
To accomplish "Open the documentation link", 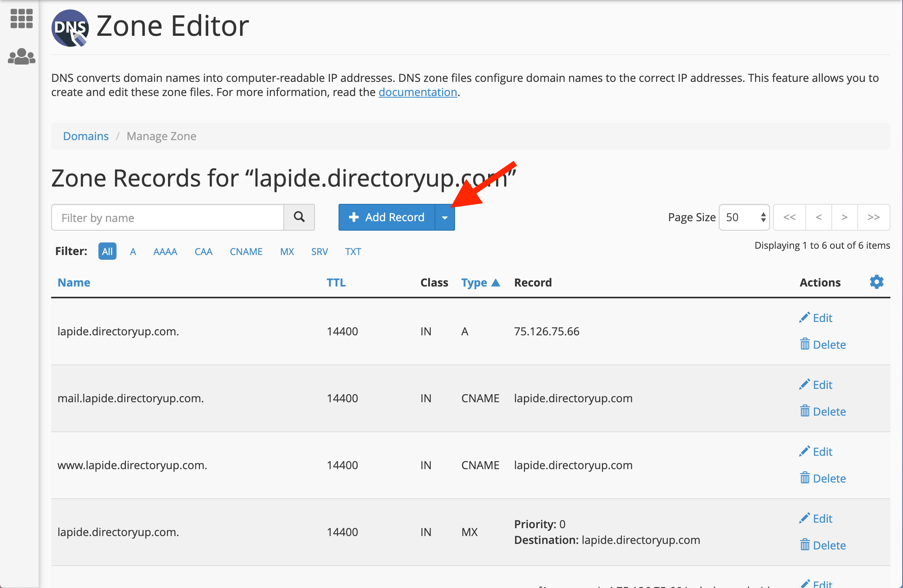I will tap(418, 92).
